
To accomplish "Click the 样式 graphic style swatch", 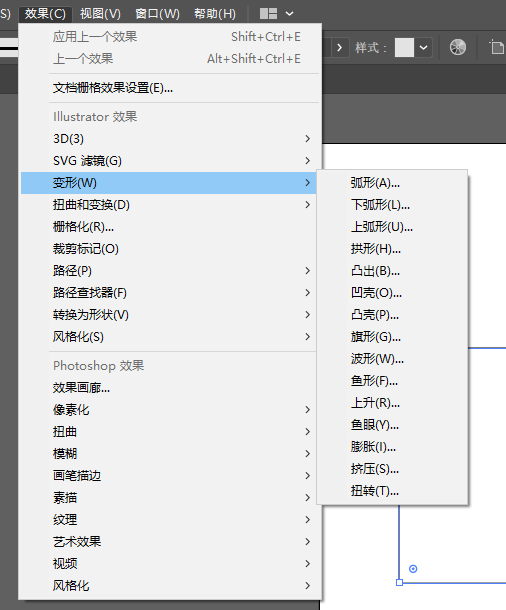I will (404, 48).
